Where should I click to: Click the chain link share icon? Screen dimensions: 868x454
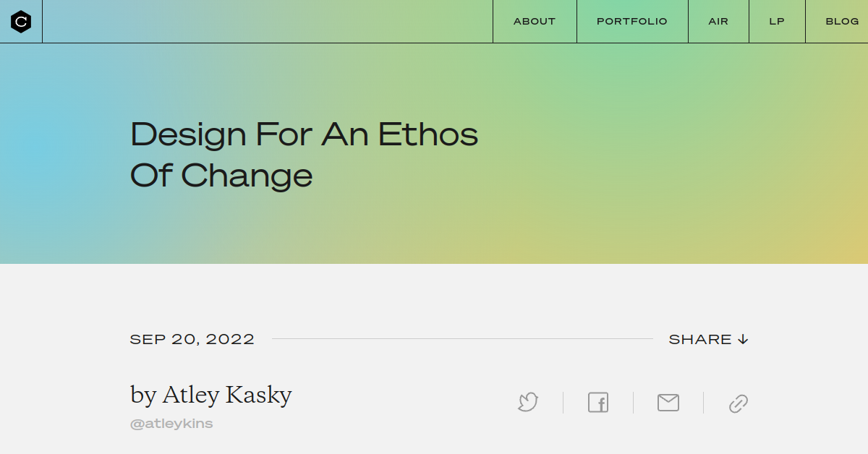point(738,403)
